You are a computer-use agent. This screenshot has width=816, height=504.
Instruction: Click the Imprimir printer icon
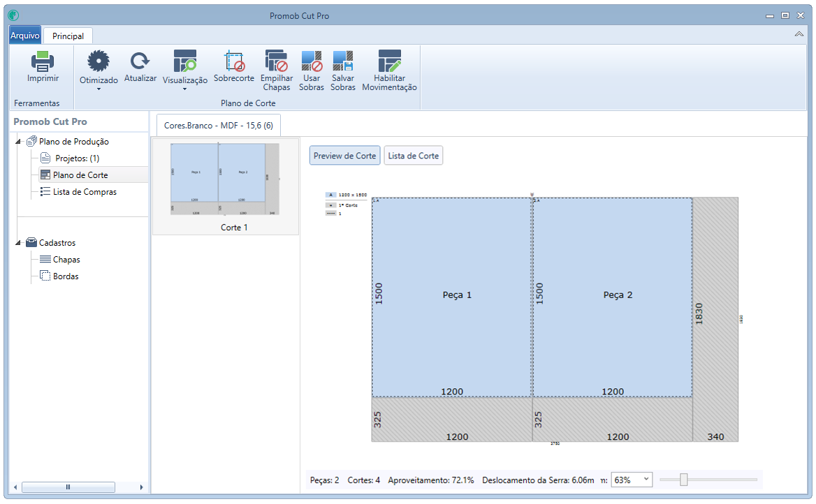point(43,61)
